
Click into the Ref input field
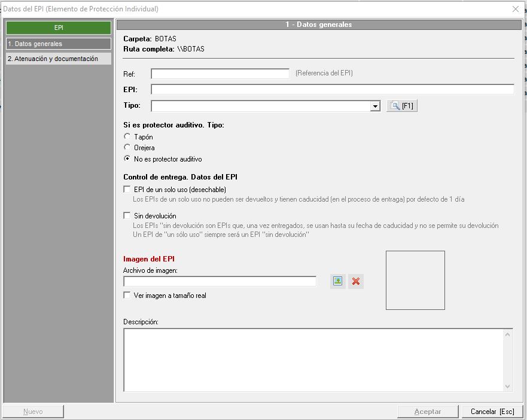[x=220, y=74]
